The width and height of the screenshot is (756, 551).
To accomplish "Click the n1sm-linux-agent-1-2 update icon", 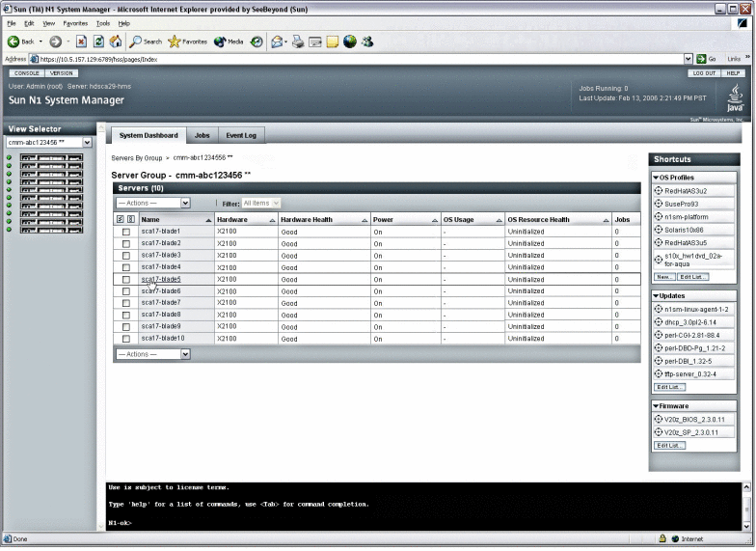I will tap(658, 309).
